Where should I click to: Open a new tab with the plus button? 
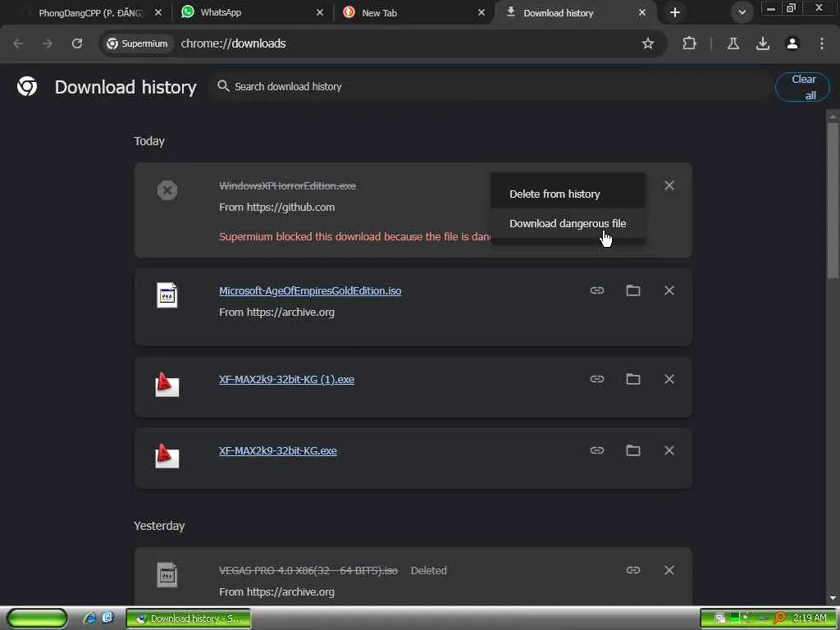pos(675,12)
